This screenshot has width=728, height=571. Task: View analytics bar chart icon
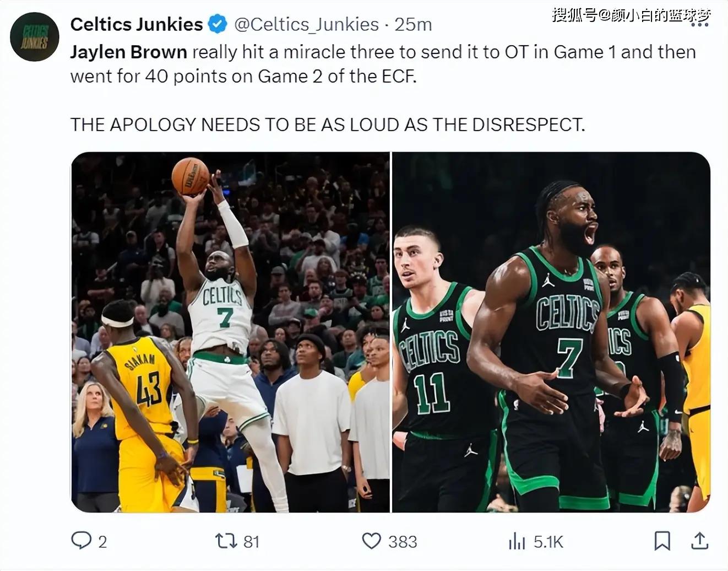[x=517, y=541]
